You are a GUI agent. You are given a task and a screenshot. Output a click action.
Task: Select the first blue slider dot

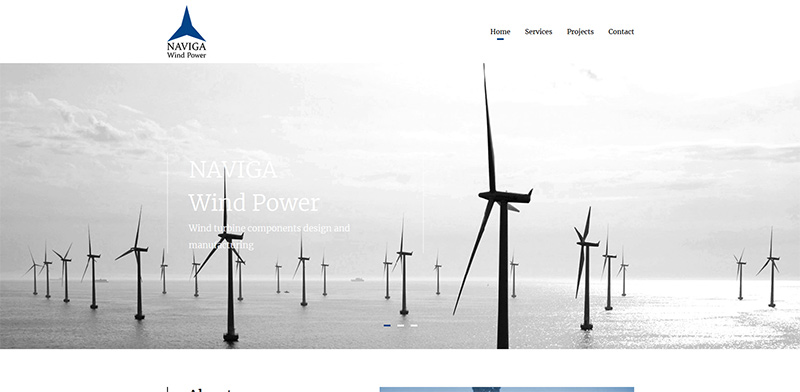(387, 325)
